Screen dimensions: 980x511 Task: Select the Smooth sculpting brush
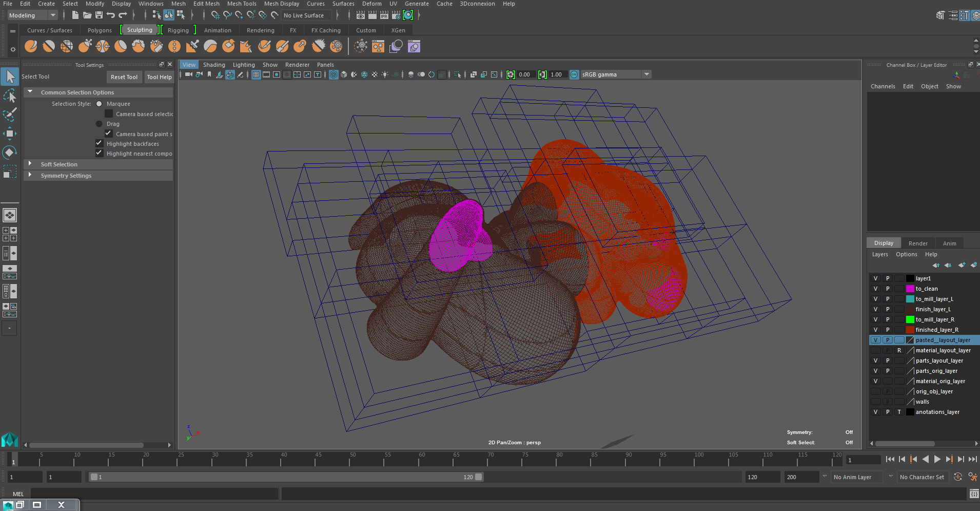(49, 47)
